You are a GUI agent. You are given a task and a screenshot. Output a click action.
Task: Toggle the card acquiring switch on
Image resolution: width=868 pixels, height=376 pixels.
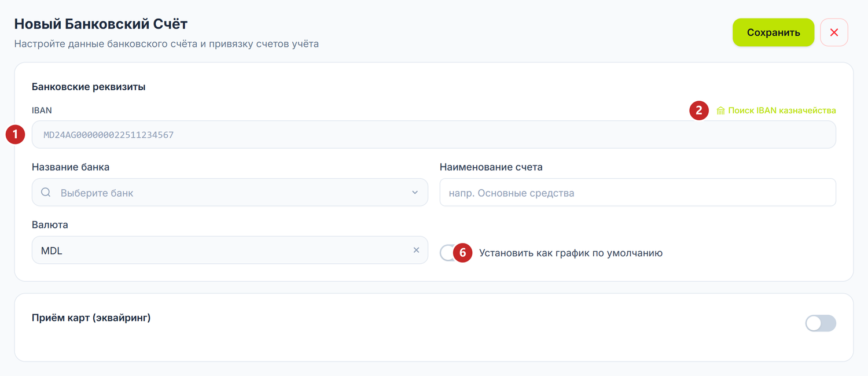coord(821,323)
